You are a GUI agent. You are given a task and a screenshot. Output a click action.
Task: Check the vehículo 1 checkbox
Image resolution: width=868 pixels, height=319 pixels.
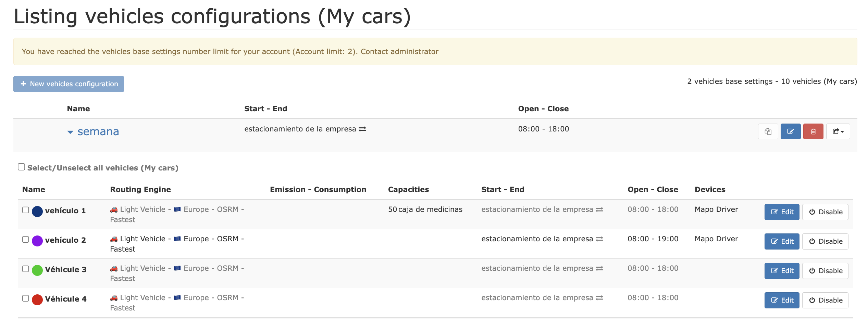click(x=26, y=210)
